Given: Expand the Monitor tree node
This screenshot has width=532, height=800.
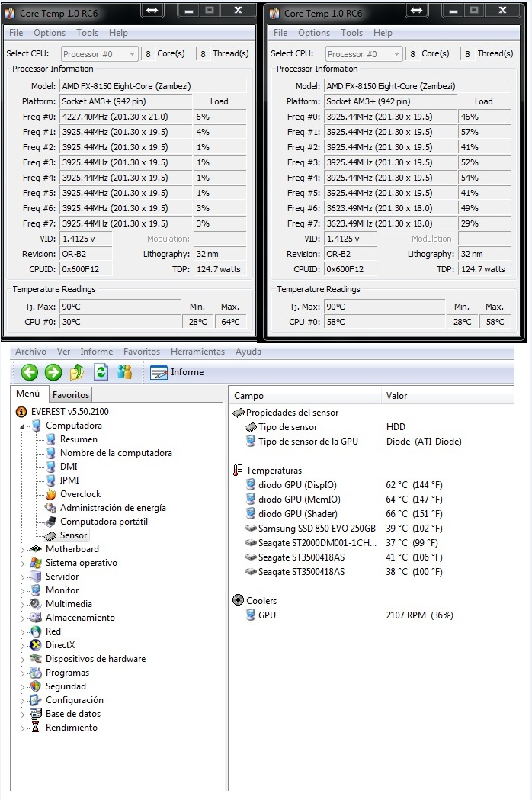Looking at the screenshot, I should 22,591.
